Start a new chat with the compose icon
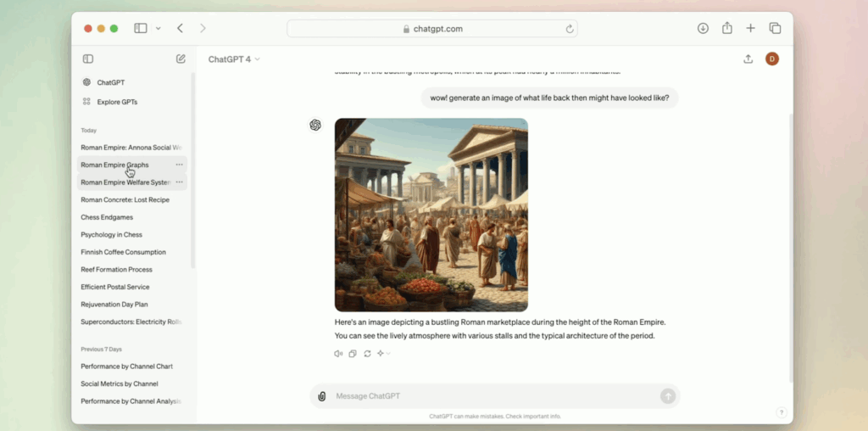The width and height of the screenshot is (868, 431). pyautogui.click(x=181, y=59)
